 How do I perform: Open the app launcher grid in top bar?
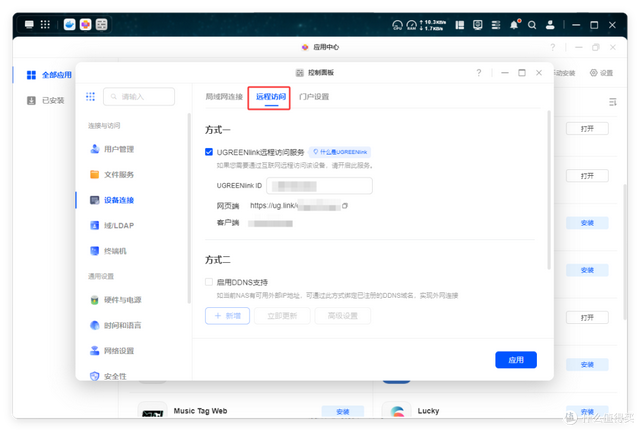[x=45, y=24]
